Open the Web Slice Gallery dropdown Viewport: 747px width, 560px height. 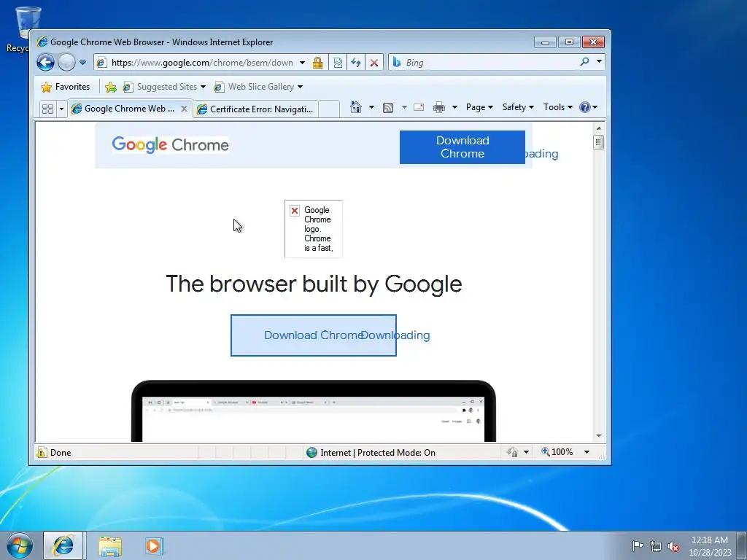[259, 87]
